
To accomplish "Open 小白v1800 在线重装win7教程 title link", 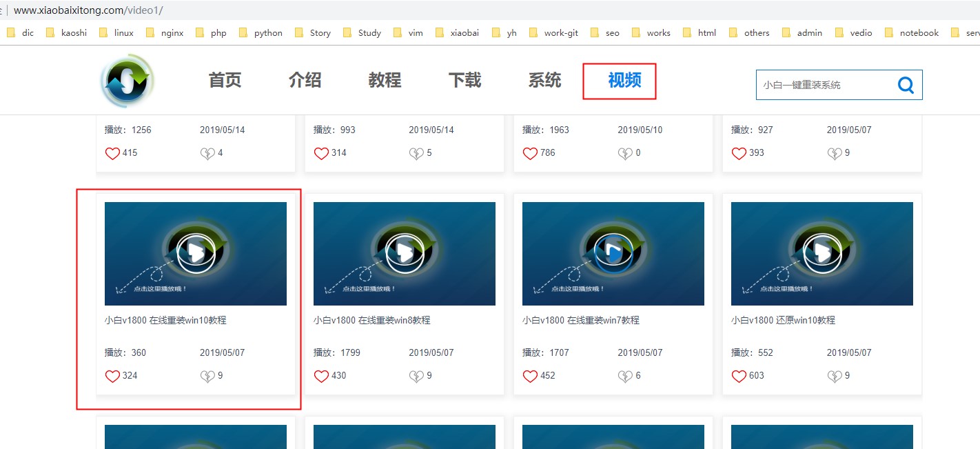I will pyautogui.click(x=581, y=320).
